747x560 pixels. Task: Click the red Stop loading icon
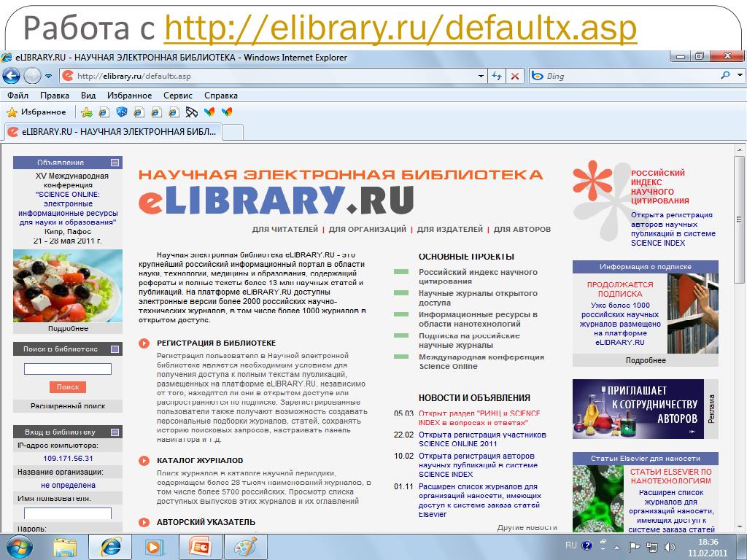point(514,76)
